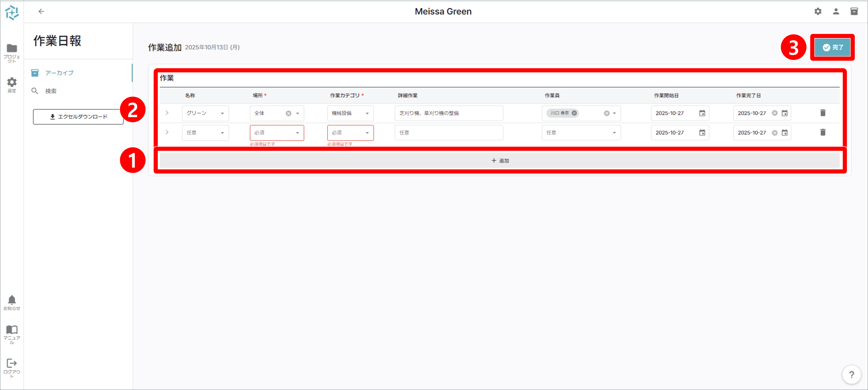This screenshot has width=868, height=390.
Task: Select the 検索 menu item
Action: (51, 91)
